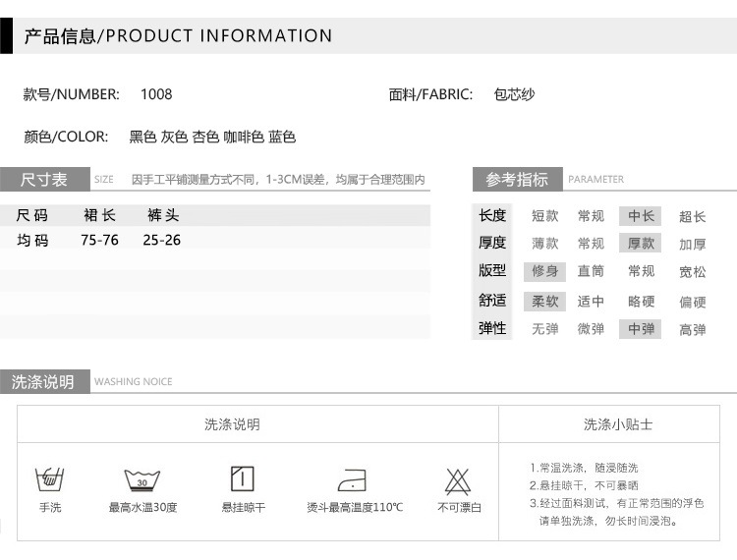Image resolution: width=737 pixels, height=560 pixels.
Task: Select the highlighted 厚款 thickness option
Action: point(640,243)
